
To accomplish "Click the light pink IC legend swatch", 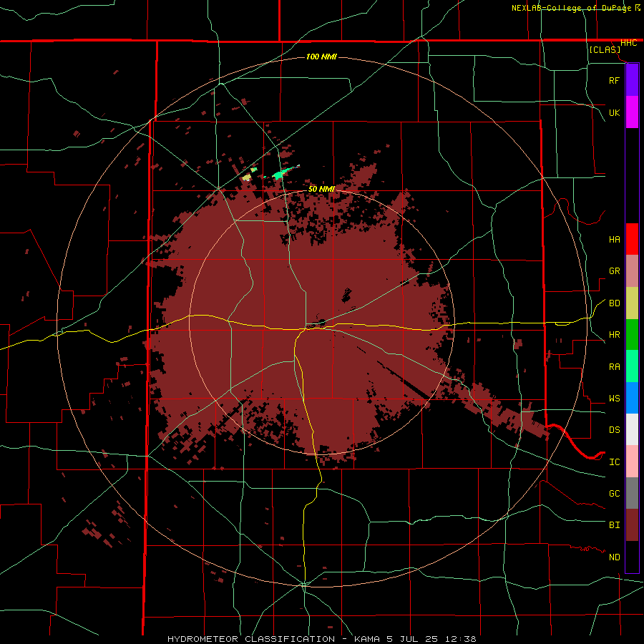I will [632, 462].
